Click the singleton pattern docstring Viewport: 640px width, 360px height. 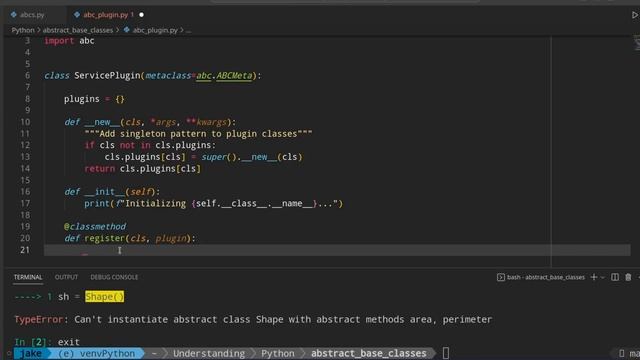(198, 133)
